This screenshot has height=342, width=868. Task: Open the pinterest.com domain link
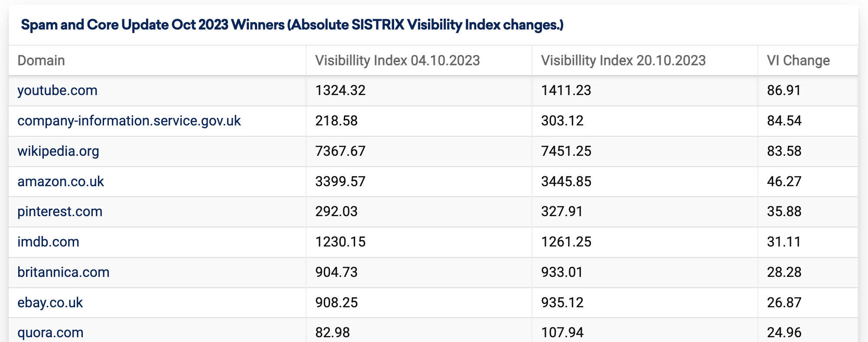click(x=60, y=211)
